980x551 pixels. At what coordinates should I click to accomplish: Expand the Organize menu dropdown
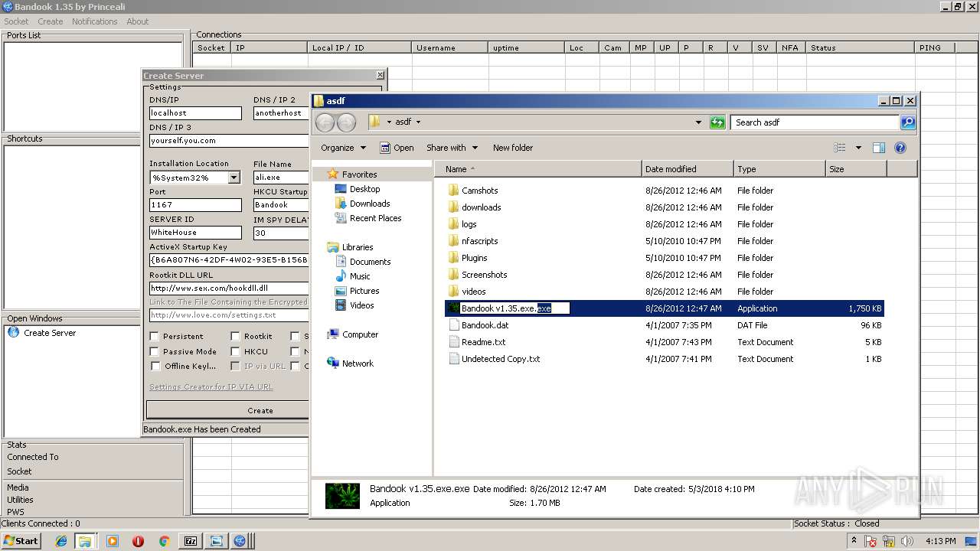pyautogui.click(x=363, y=148)
